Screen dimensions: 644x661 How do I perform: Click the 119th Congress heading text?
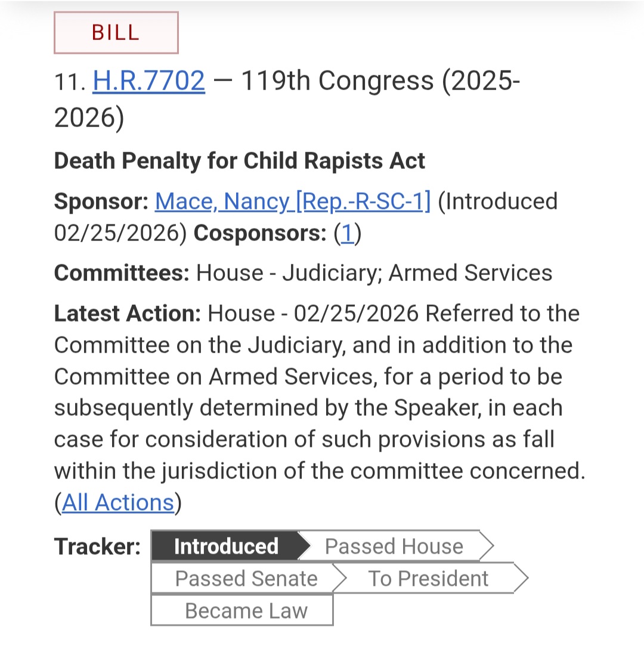(x=337, y=81)
